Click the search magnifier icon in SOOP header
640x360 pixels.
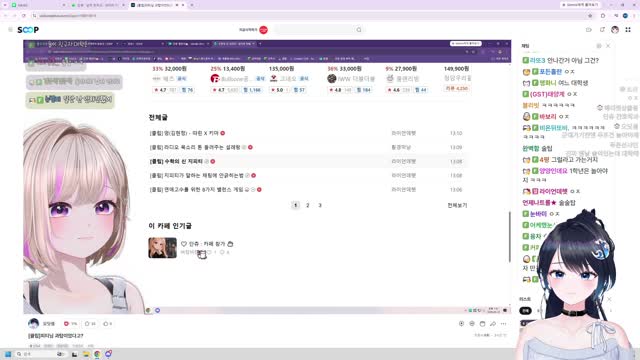click(x=359, y=29)
